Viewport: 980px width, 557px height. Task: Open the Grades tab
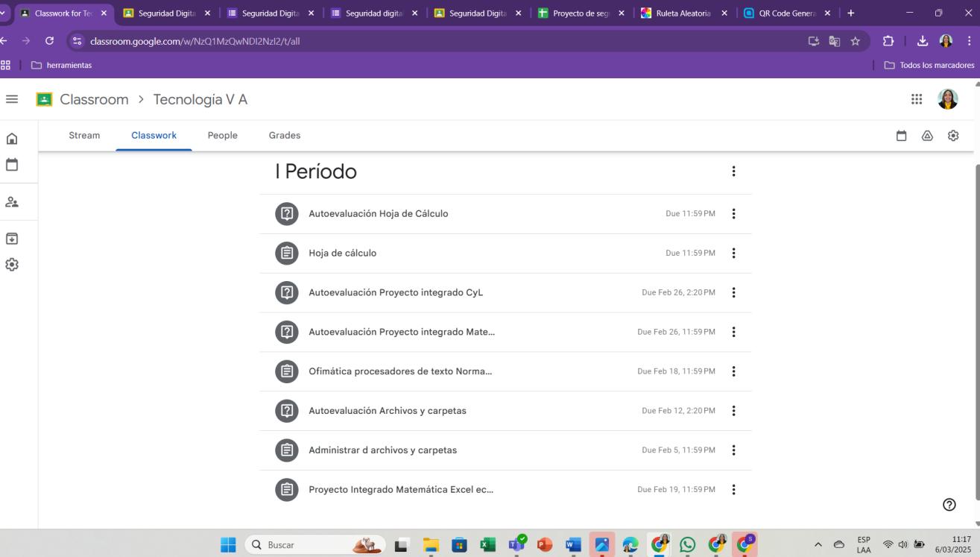click(285, 136)
